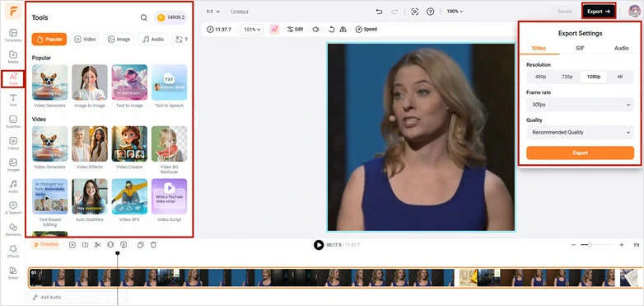Select the Audio export tab
644x306 pixels.
(622, 48)
